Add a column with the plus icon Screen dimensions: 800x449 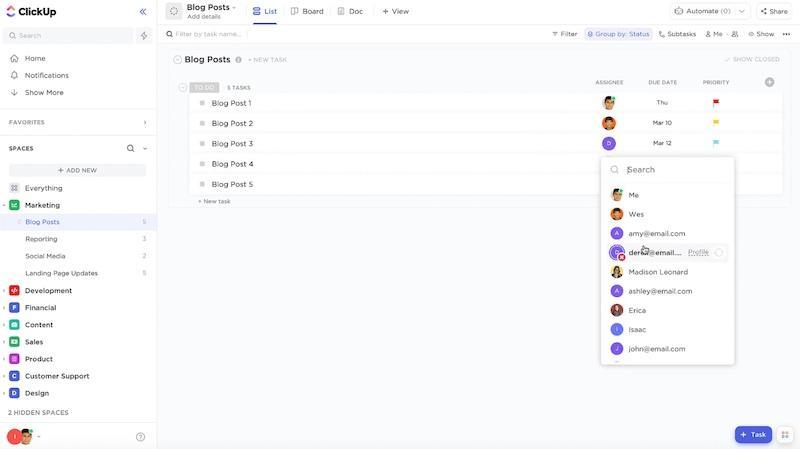[x=769, y=82]
